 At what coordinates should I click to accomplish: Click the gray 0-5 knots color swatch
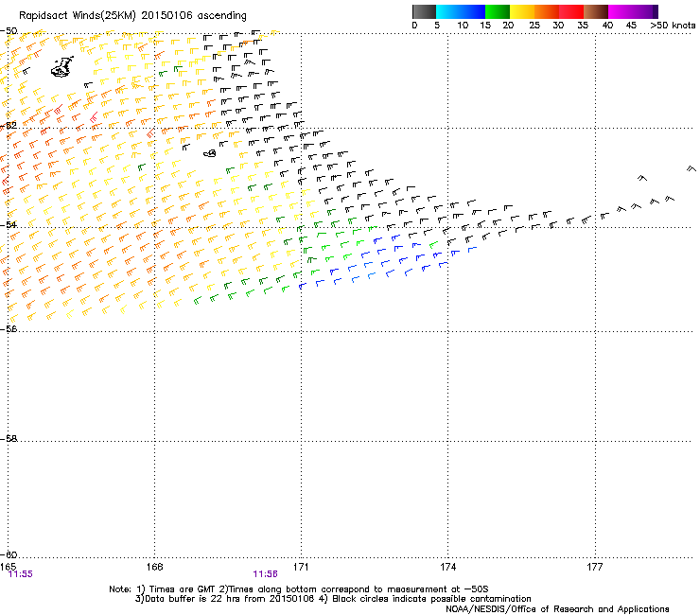point(424,11)
